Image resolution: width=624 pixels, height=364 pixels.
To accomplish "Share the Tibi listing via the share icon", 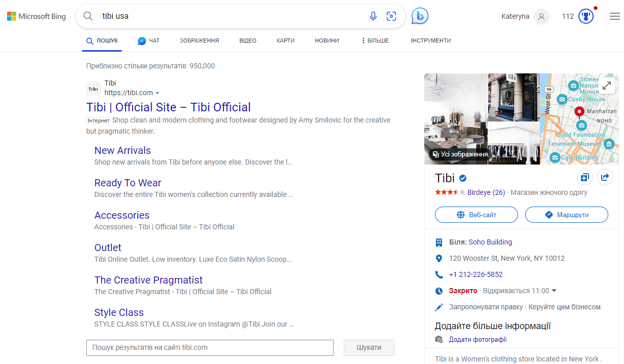I will point(605,177).
